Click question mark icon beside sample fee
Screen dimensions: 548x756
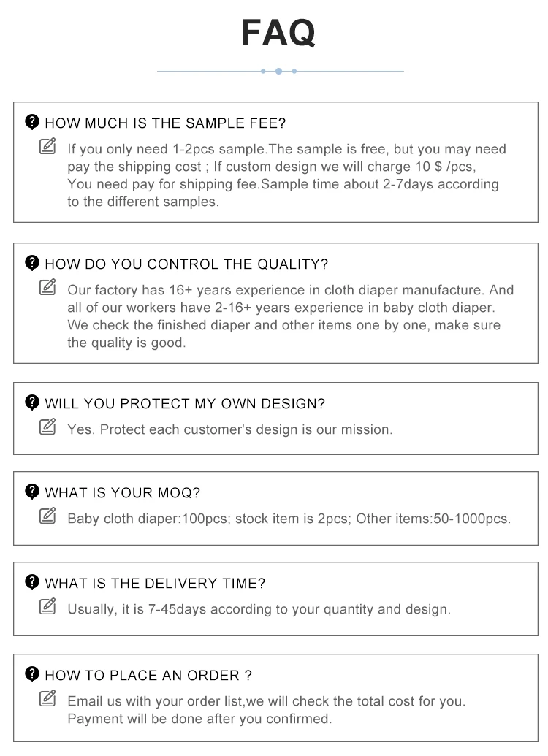coord(32,122)
